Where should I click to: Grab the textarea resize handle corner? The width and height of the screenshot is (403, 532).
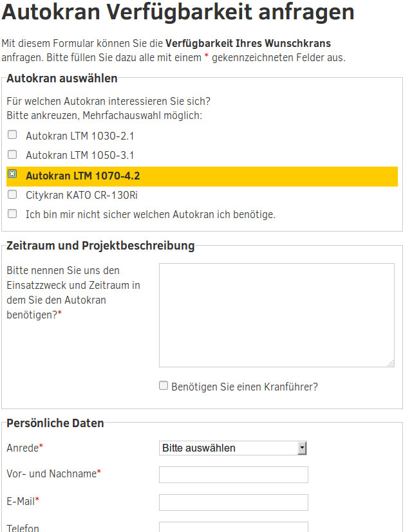tap(390, 363)
